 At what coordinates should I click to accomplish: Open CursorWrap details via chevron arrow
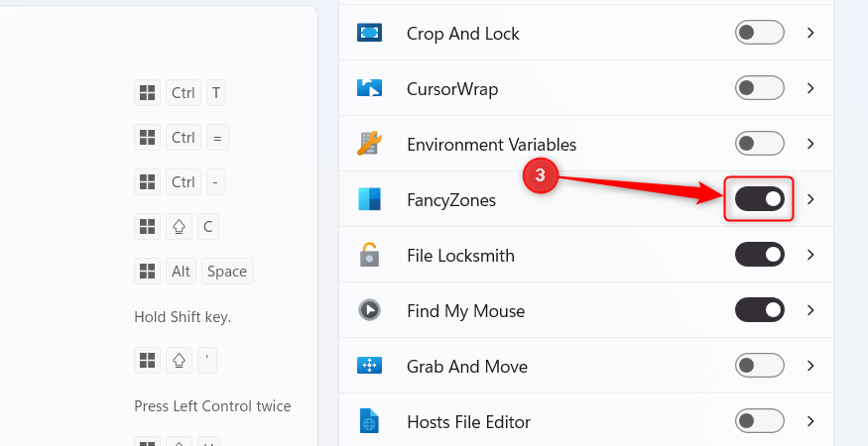811,88
